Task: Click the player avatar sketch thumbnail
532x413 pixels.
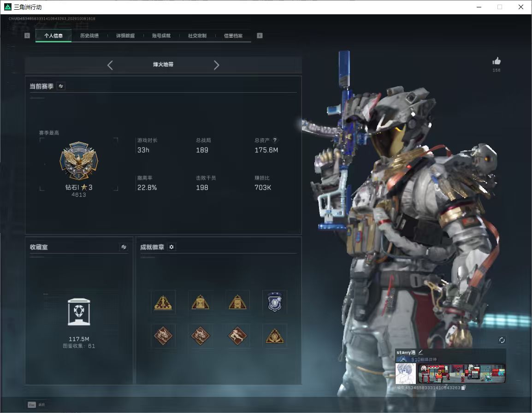Action: pos(405,374)
